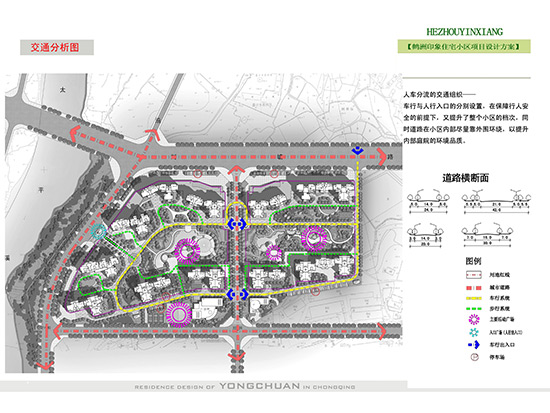The height and width of the screenshot is (413, 550).
Task: Click the magenta plaza near the bottom road
Action: coord(179,315)
